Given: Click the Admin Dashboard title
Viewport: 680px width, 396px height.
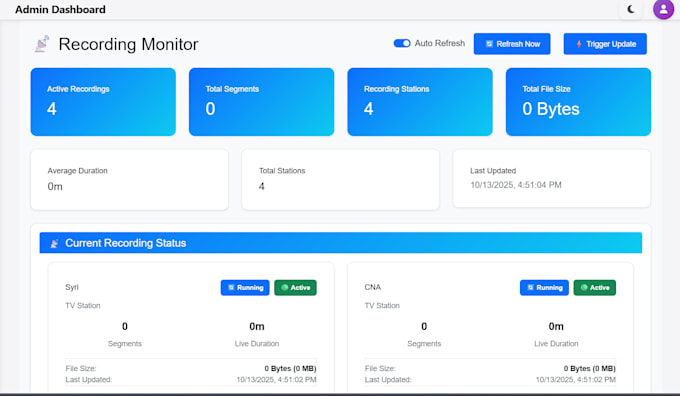Looking at the screenshot, I should pyautogui.click(x=60, y=10).
